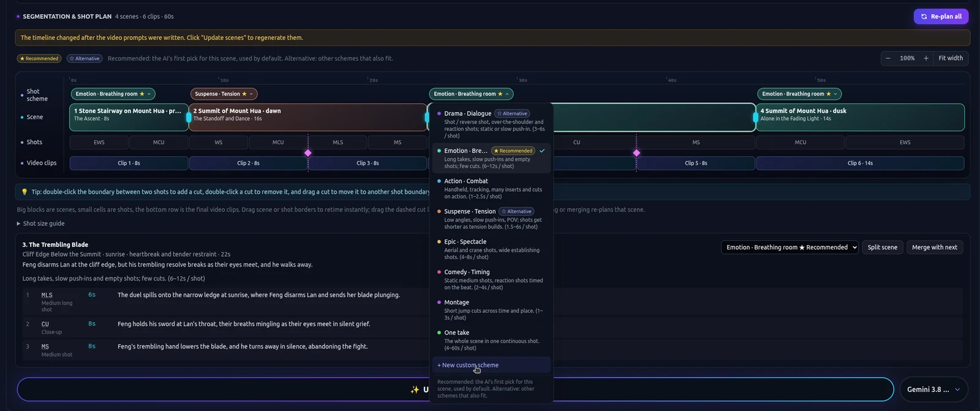
Task: Select scene block 4 Summit of Mount Hua · dusk
Action: click(x=860, y=117)
